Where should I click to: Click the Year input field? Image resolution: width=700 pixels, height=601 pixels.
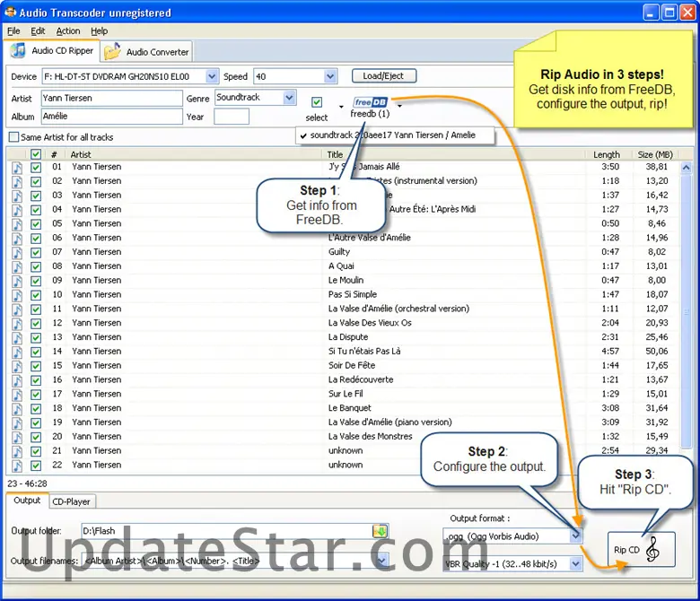coord(232,117)
